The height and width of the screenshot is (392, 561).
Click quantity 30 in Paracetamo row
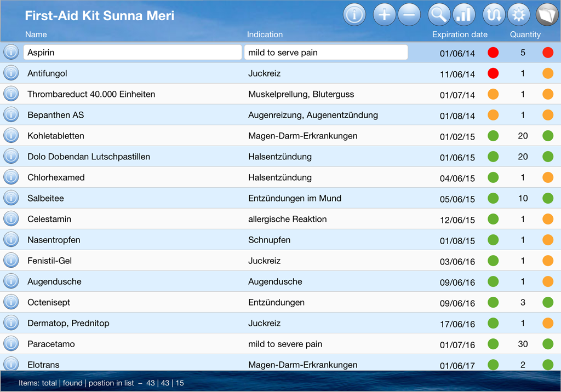523,344
